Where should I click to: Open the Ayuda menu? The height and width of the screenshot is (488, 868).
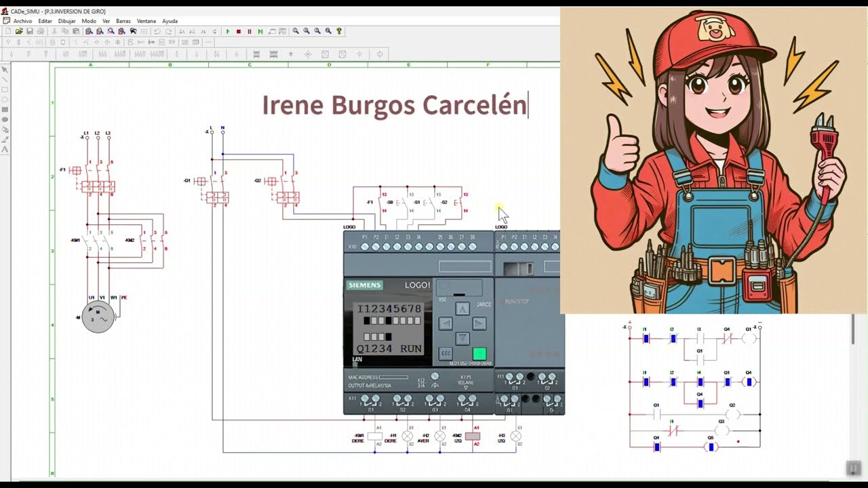(x=170, y=21)
